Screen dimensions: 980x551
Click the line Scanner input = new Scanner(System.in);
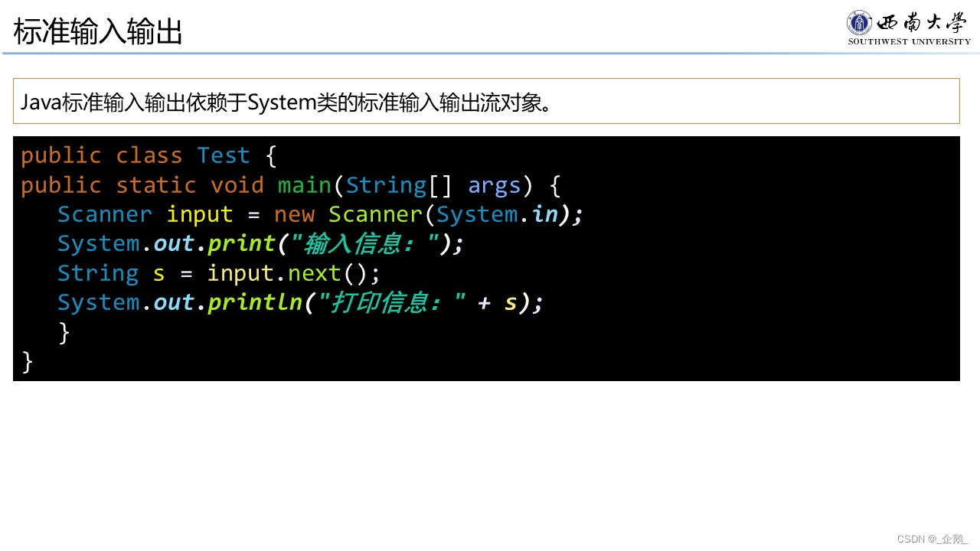pos(320,214)
